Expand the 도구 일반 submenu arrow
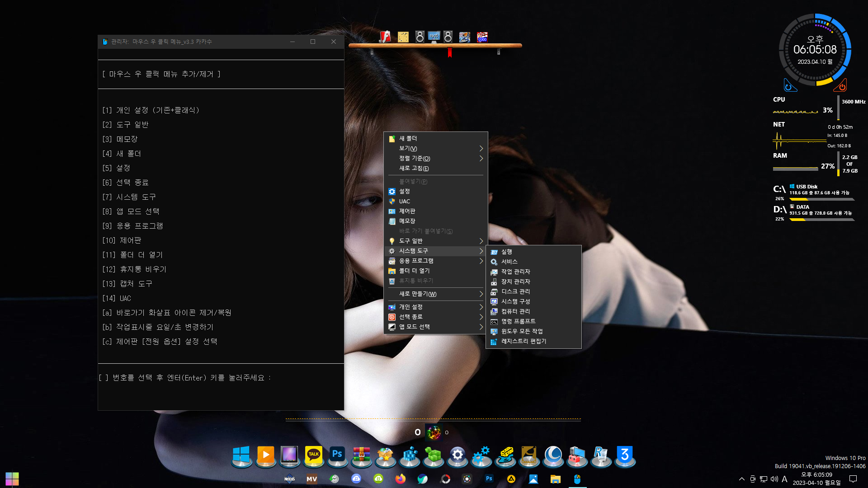The image size is (868, 488). tap(481, 241)
